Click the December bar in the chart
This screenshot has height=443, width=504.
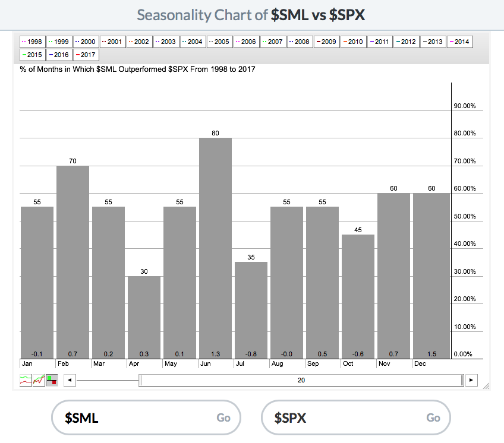pyautogui.click(x=431, y=276)
